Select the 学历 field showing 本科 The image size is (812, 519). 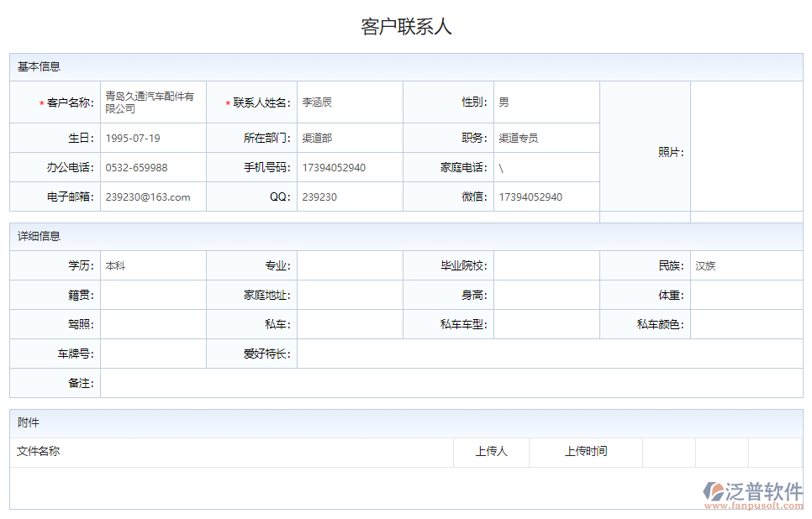click(154, 265)
